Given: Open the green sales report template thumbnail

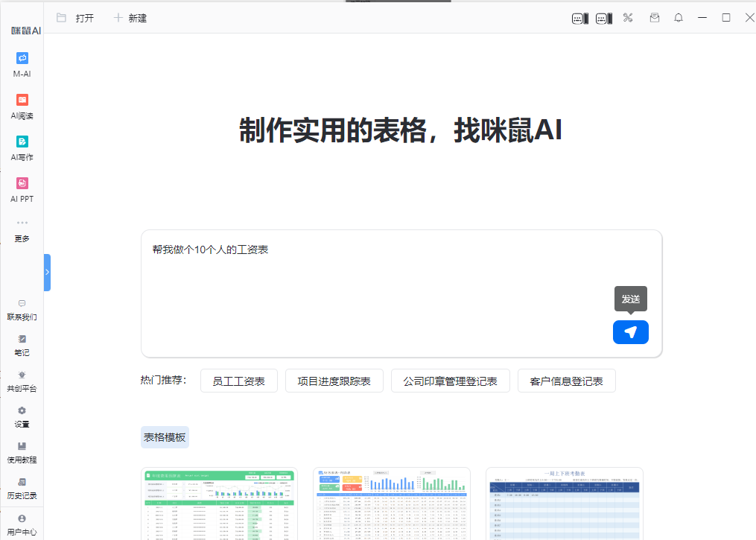Looking at the screenshot, I should (x=219, y=504).
